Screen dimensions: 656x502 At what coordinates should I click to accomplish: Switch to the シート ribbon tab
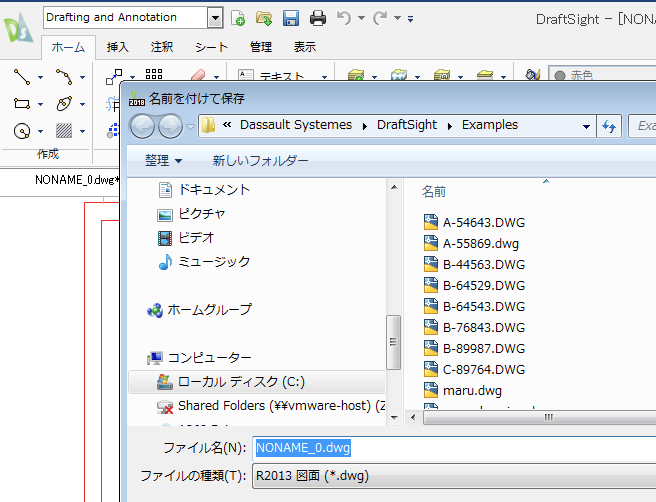pyautogui.click(x=212, y=47)
